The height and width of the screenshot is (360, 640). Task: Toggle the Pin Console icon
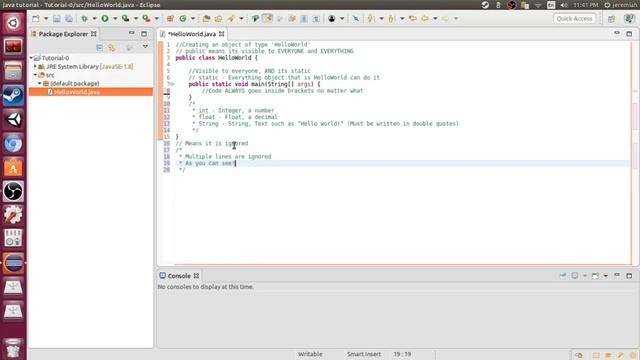563,276
